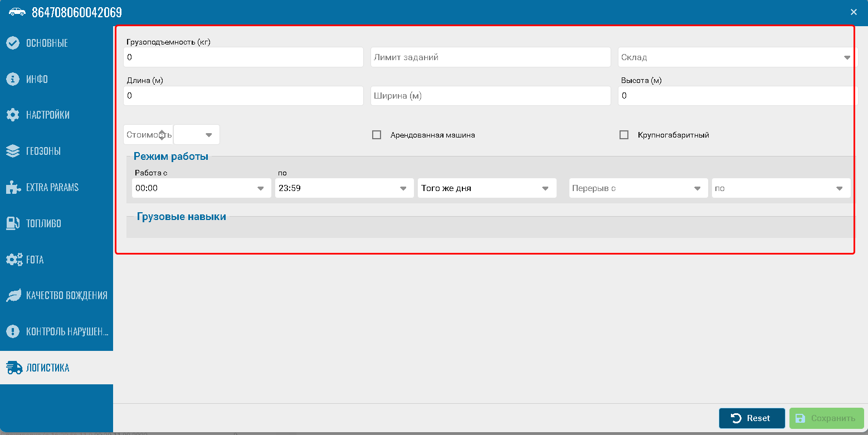Click the leaf icon beside Качество вождения

[13, 296]
